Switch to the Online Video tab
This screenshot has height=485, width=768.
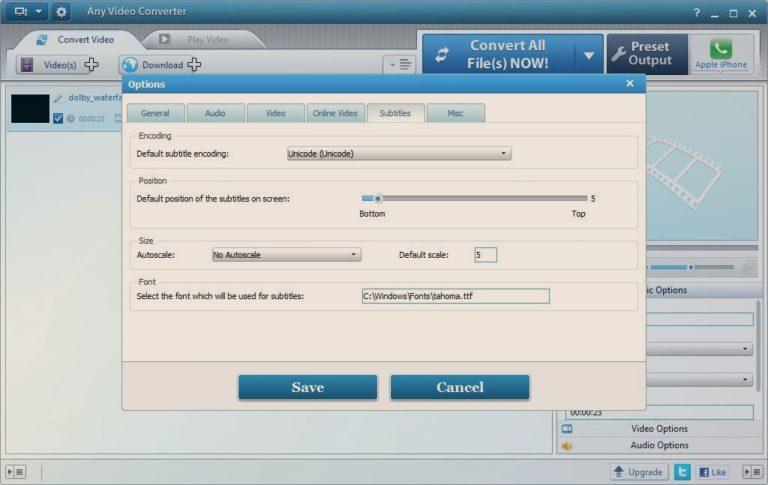click(336, 113)
